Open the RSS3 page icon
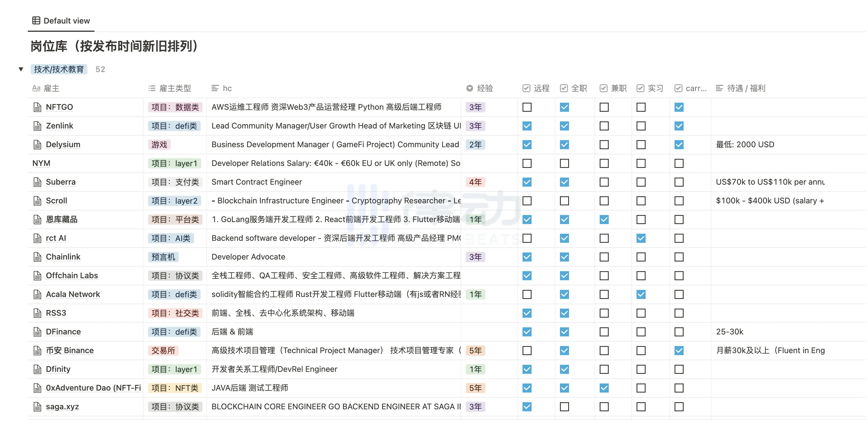Image resolution: width=868 pixels, height=430 pixels. pyautogui.click(x=37, y=313)
